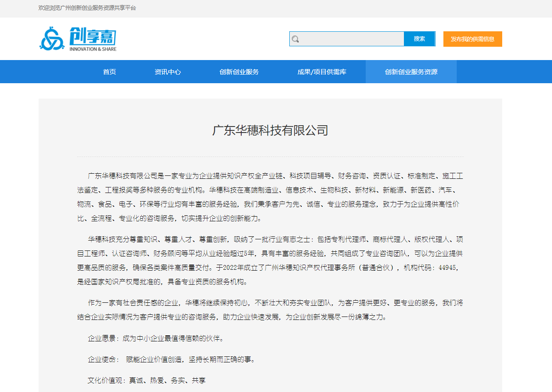Click the line beginning 文化价值观
The height and width of the screenshot is (392, 552).
tap(147, 380)
